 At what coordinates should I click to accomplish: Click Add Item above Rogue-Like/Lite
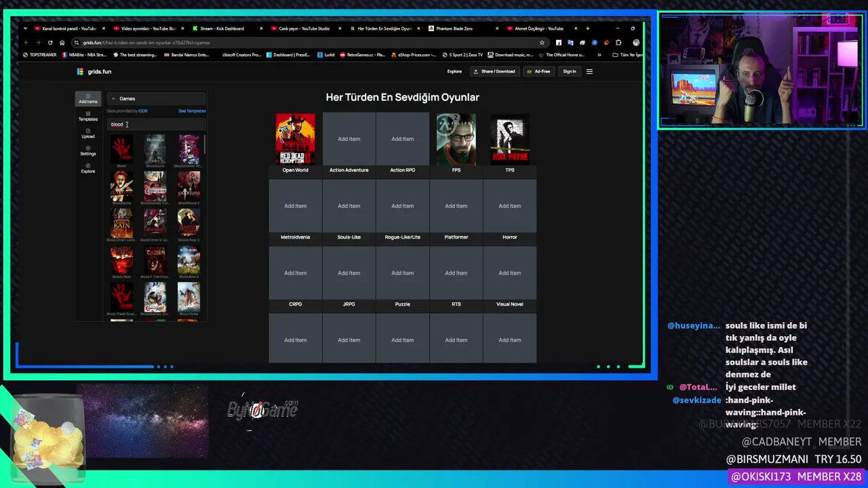click(403, 206)
